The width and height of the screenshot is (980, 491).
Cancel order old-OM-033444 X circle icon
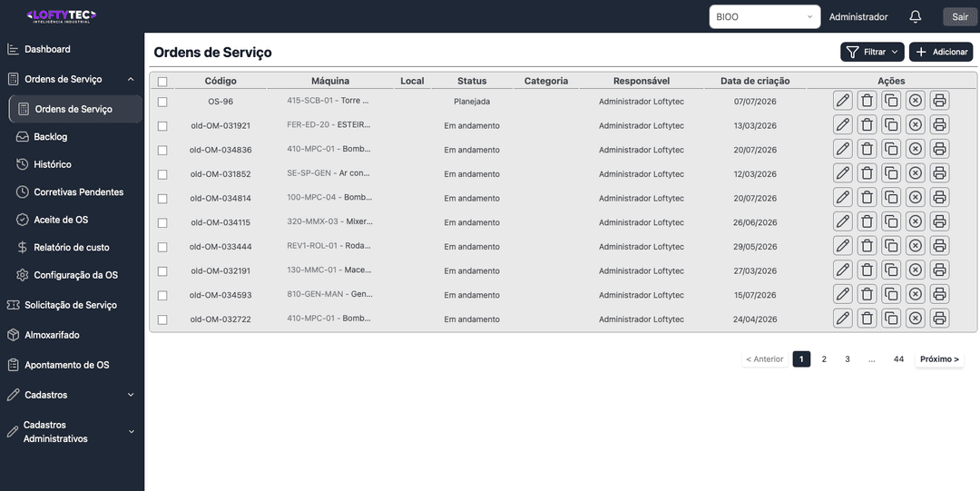pos(915,246)
